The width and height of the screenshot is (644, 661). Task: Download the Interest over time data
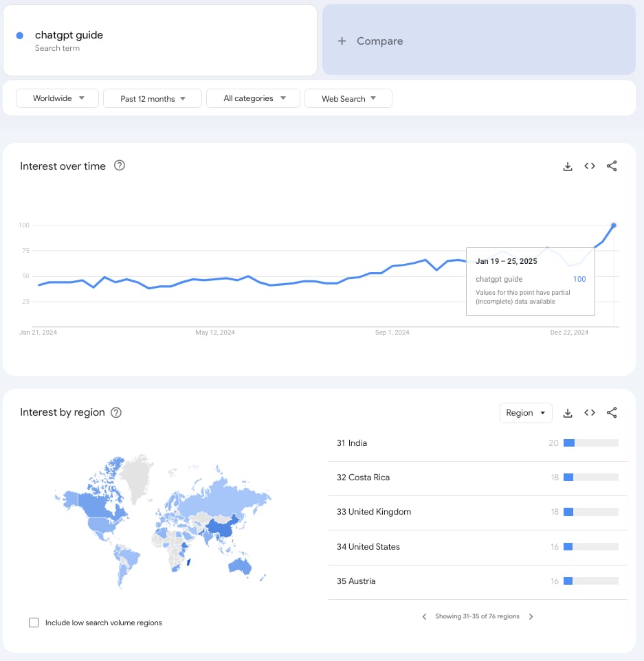pyautogui.click(x=568, y=166)
